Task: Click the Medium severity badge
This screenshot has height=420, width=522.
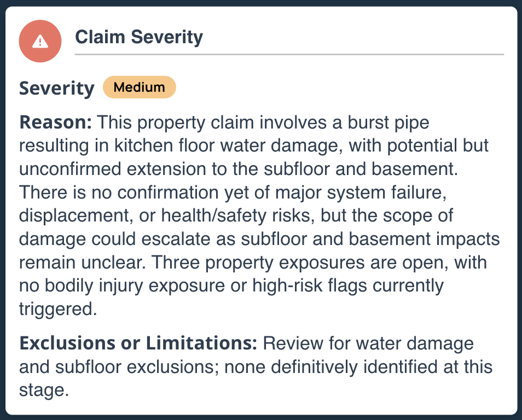Action: coord(139,87)
